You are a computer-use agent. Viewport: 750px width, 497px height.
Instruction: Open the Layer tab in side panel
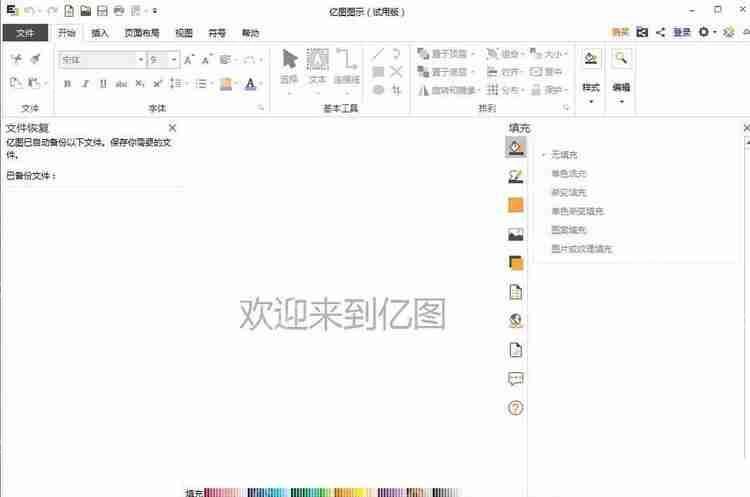click(516, 263)
